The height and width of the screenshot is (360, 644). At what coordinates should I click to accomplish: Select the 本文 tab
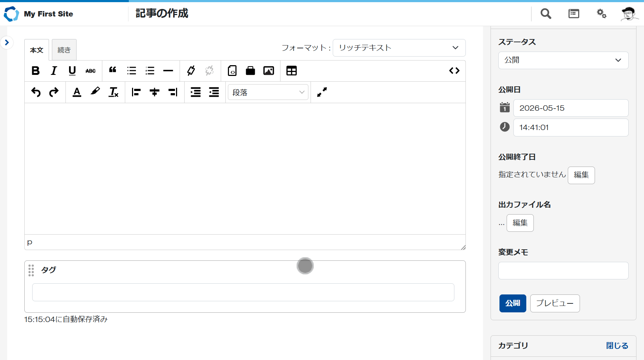pyautogui.click(x=36, y=50)
